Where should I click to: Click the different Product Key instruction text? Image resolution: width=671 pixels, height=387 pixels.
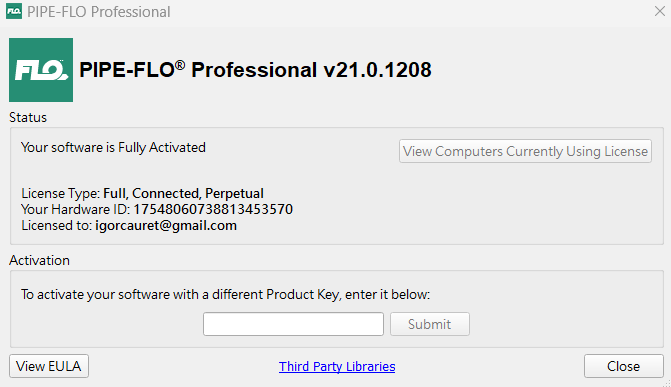226,295
